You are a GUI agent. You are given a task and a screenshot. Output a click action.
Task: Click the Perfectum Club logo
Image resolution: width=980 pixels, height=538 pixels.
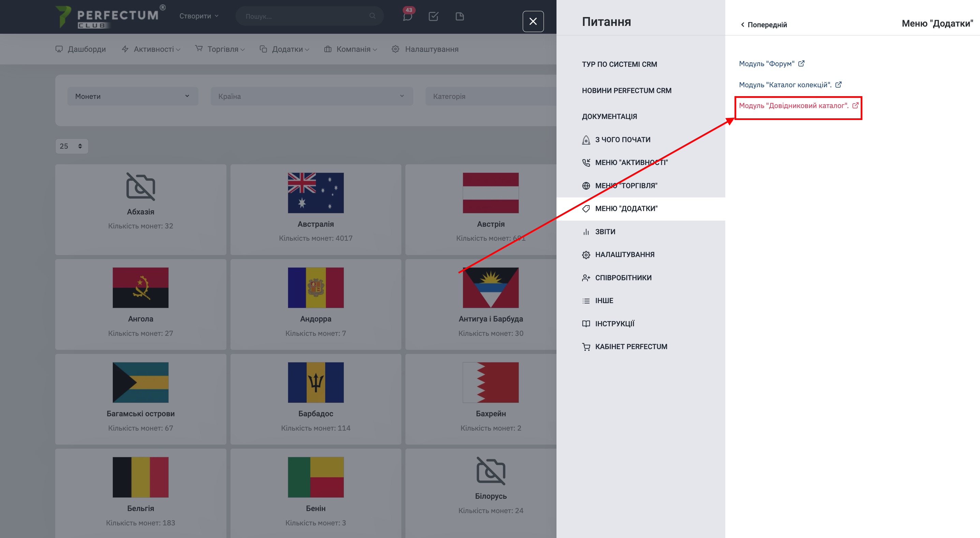coord(110,16)
